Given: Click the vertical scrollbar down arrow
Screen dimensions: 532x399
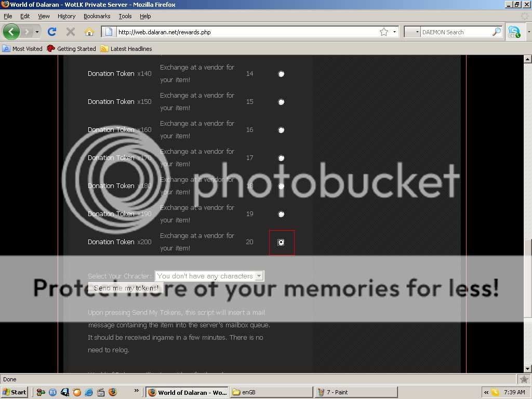Looking at the screenshot, I should tap(528, 368).
